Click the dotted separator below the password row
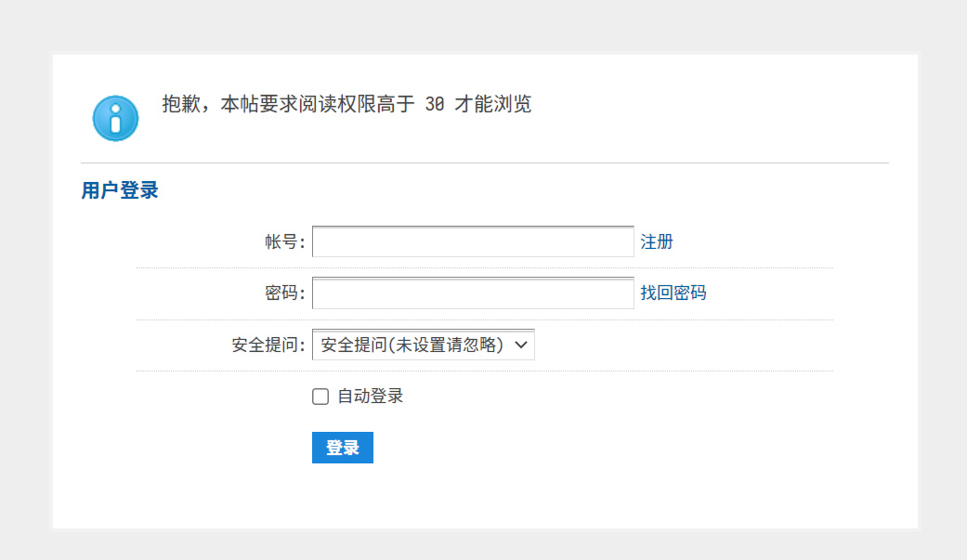 coord(484,319)
